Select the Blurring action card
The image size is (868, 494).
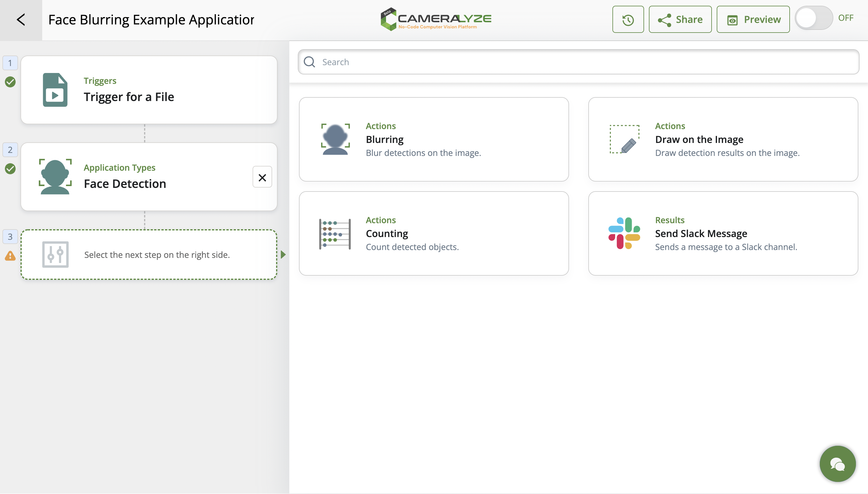pos(434,139)
